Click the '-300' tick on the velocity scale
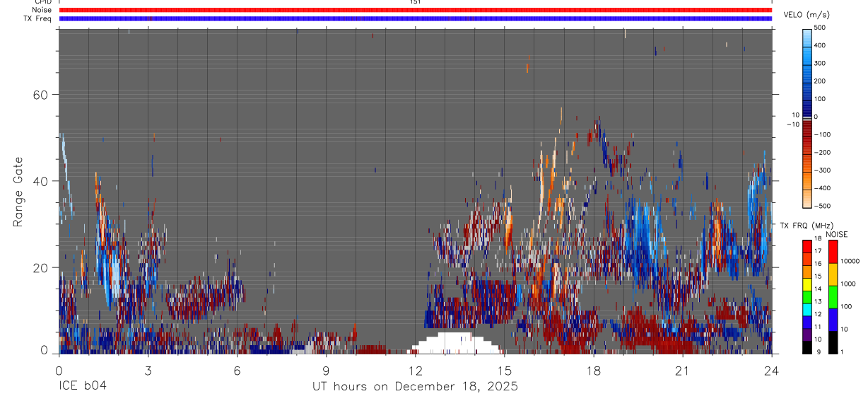868x401 pixels. click(x=821, y=170)
